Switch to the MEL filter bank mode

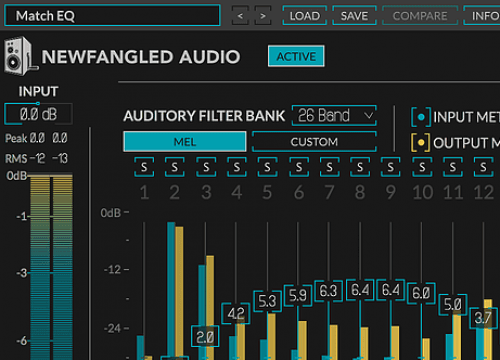(185, 142)
